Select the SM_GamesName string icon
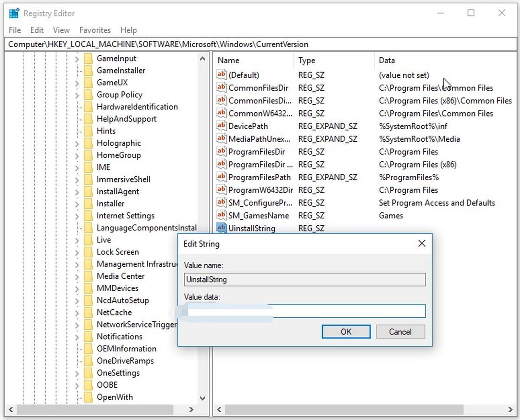This screenshot has height=420, width=520. click(221, 215)
